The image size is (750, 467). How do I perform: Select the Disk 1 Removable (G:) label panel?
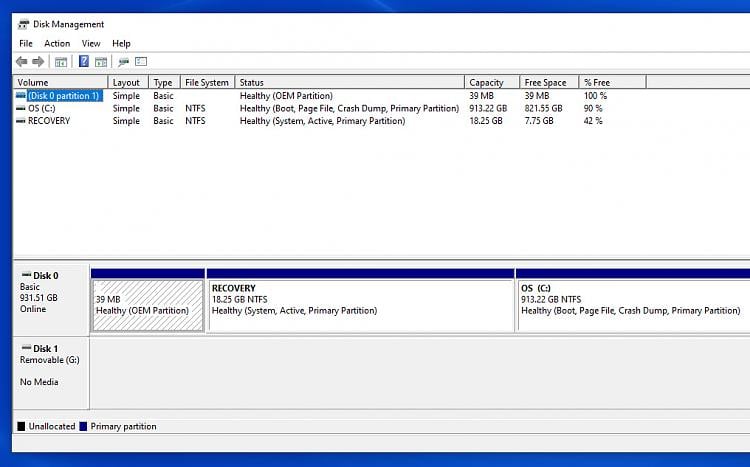click(51, 373)
